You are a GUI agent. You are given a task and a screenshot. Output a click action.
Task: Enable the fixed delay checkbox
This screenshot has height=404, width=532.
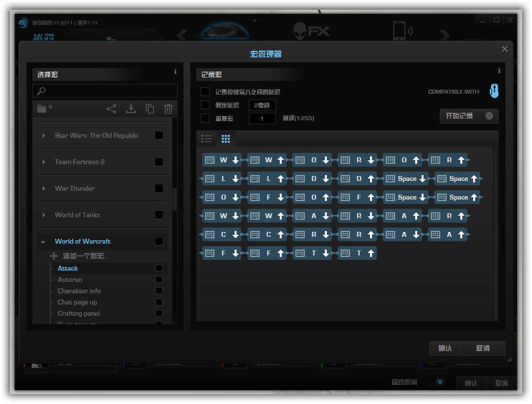click(205, 105)
